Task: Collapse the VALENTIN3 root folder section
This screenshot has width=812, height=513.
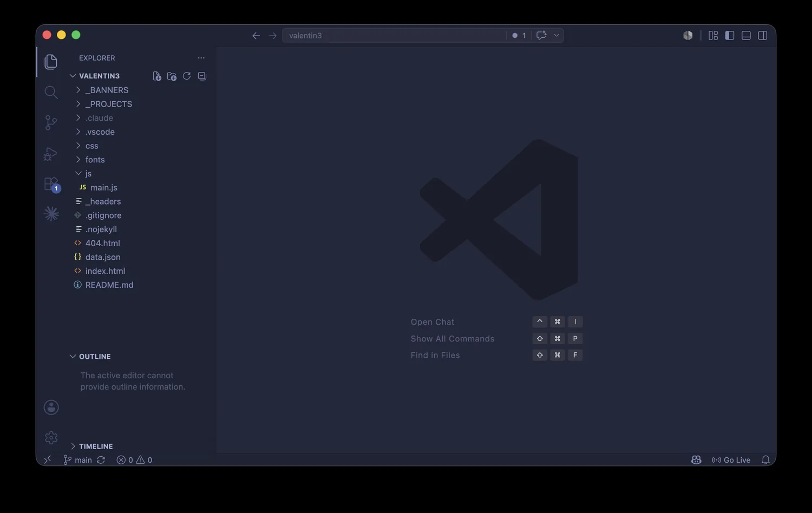Action: tap(99, 76)
